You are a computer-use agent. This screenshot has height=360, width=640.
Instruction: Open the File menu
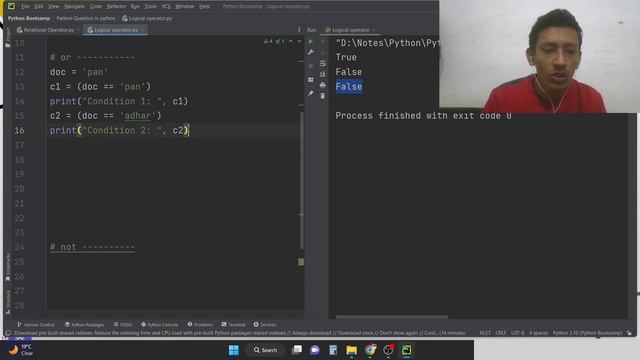pyautogui.click(x=25, y=6)
